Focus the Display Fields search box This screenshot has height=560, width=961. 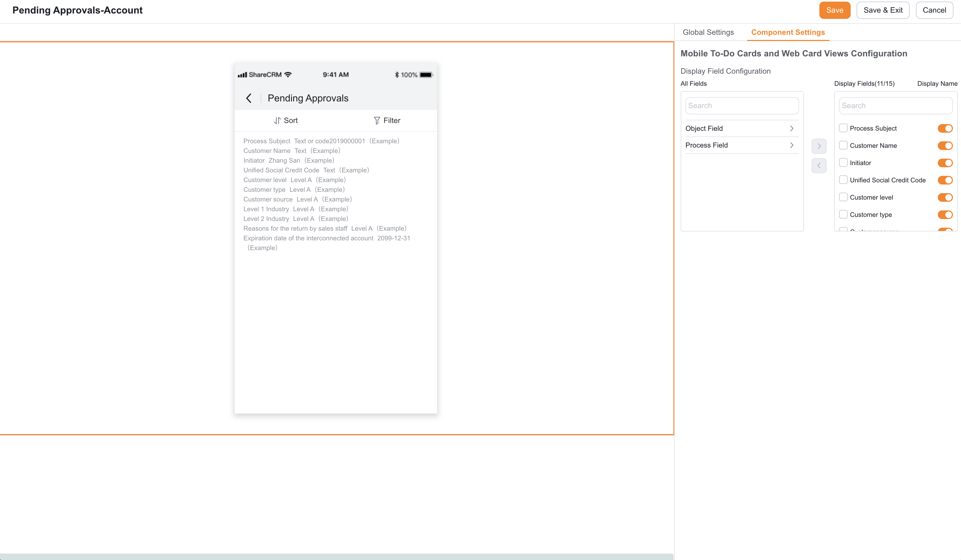coord(895,105)
